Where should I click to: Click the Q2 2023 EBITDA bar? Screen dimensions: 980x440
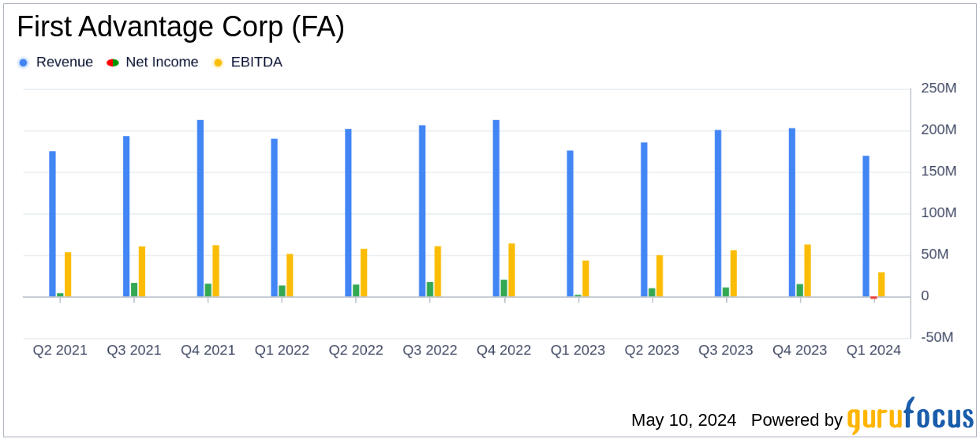(x=660, y=276)
